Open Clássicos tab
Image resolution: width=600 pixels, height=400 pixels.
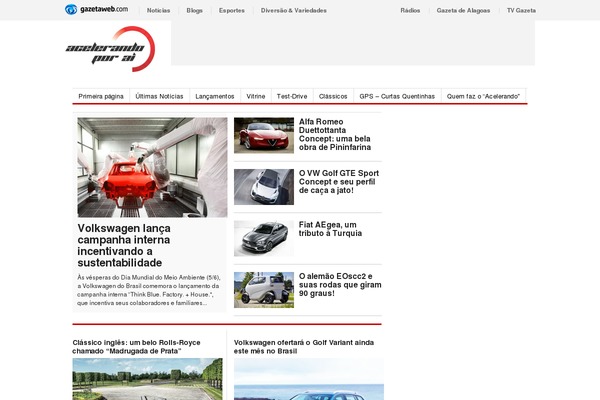(x=333, y=96)
